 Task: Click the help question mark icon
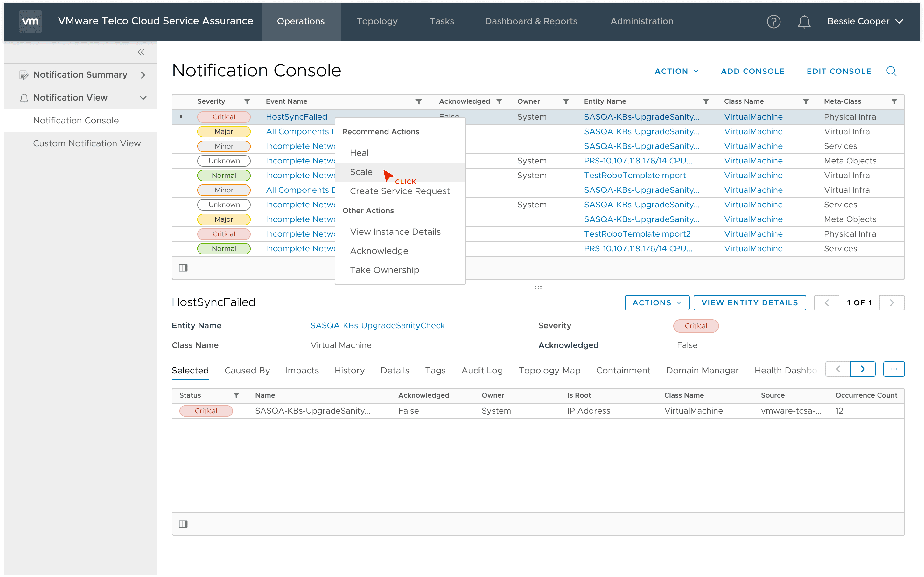[x=773, y=21]
